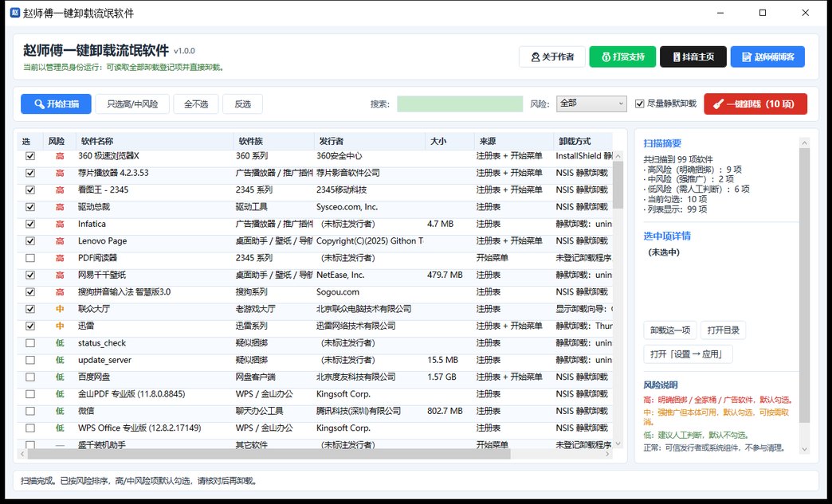
Task: Uncheck 迅雷 row checkbox
Action: tap(30, 326)
